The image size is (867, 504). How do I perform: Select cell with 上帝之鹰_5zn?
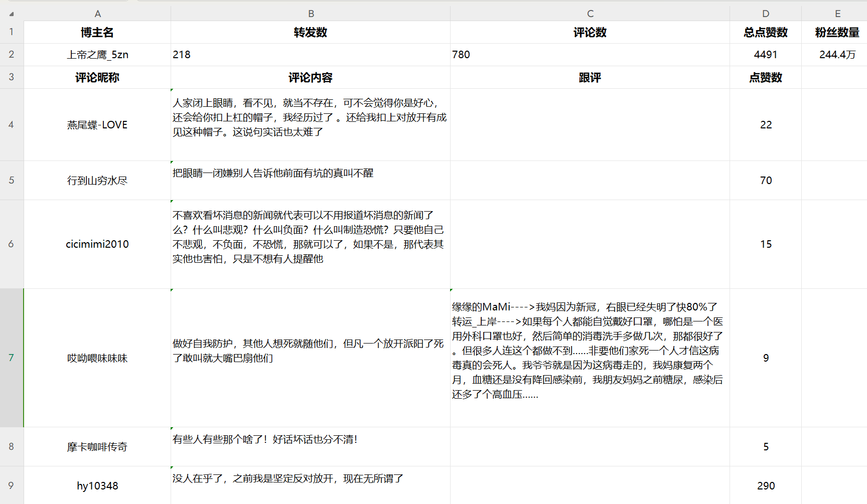click(x=97, y=55)
